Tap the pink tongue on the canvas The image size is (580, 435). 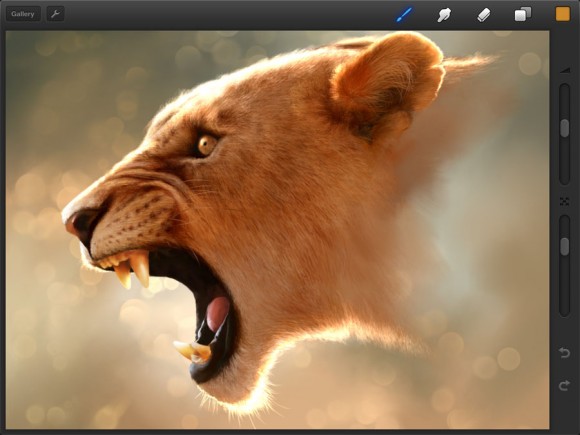[218, 314]
